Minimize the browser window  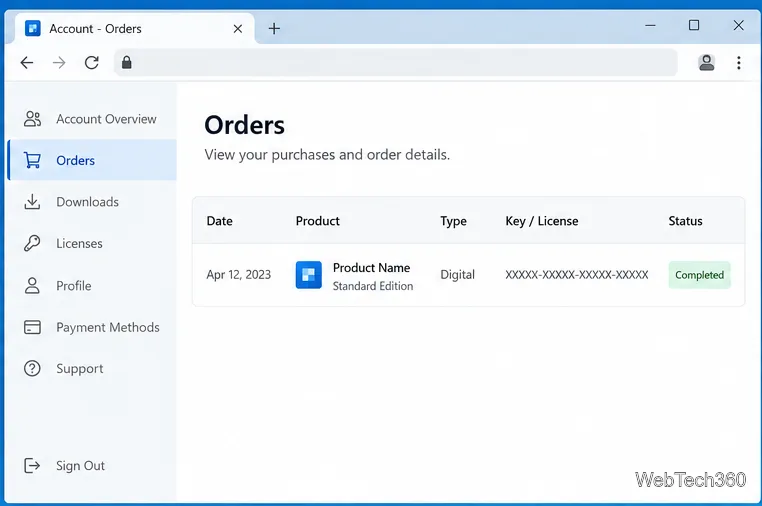pos(650,25)
